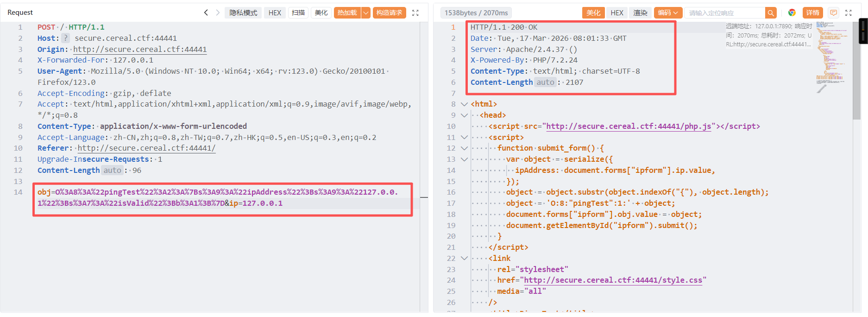Toggle HEX view in the Request panel
The image size is (868, 317).
pos(275,13)
